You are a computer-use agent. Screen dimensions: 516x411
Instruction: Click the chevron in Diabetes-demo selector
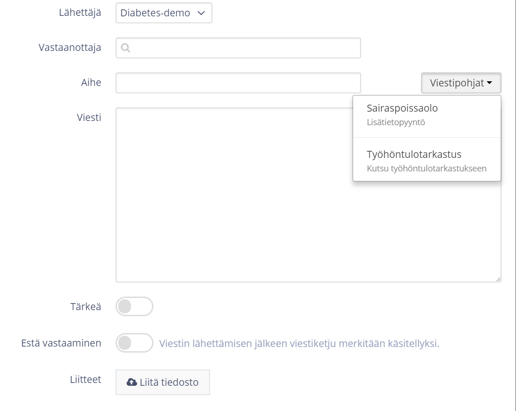(x=201, y=13)
